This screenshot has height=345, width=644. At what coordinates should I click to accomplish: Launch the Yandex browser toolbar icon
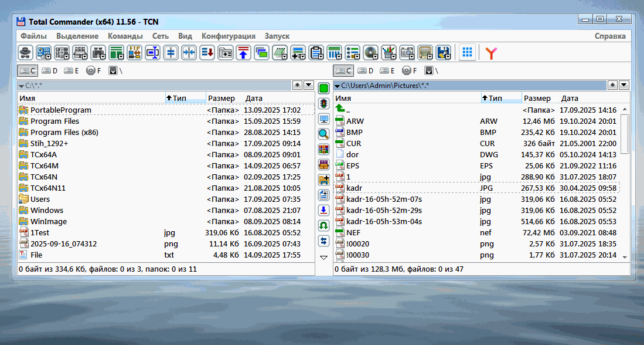491,53
